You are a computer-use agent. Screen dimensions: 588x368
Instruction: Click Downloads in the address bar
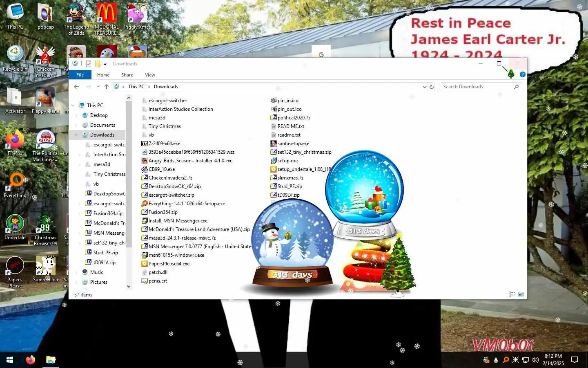[x=166, y=87]
